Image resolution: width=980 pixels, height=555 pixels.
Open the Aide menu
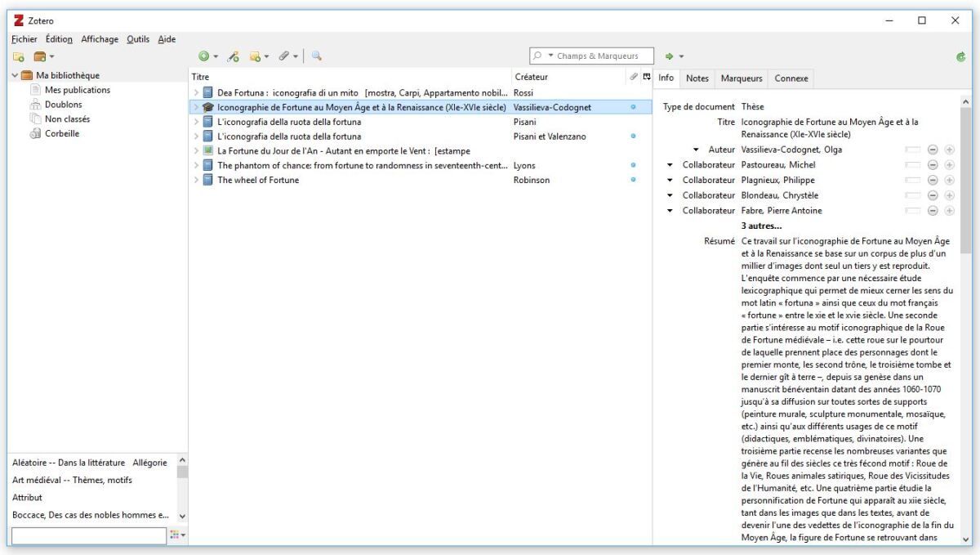coord(167,39)
